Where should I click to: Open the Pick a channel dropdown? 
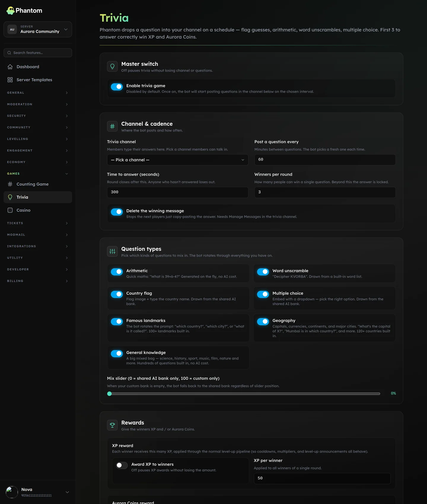[178, 160]
